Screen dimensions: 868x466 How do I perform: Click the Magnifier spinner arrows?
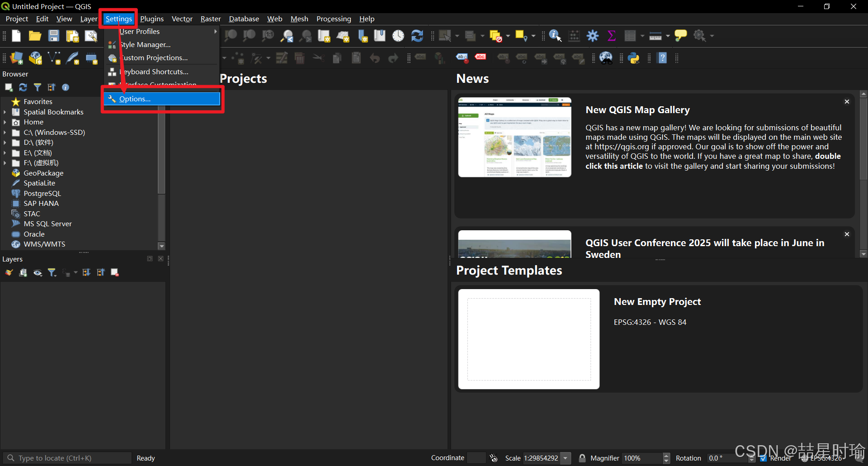point(666,458)
